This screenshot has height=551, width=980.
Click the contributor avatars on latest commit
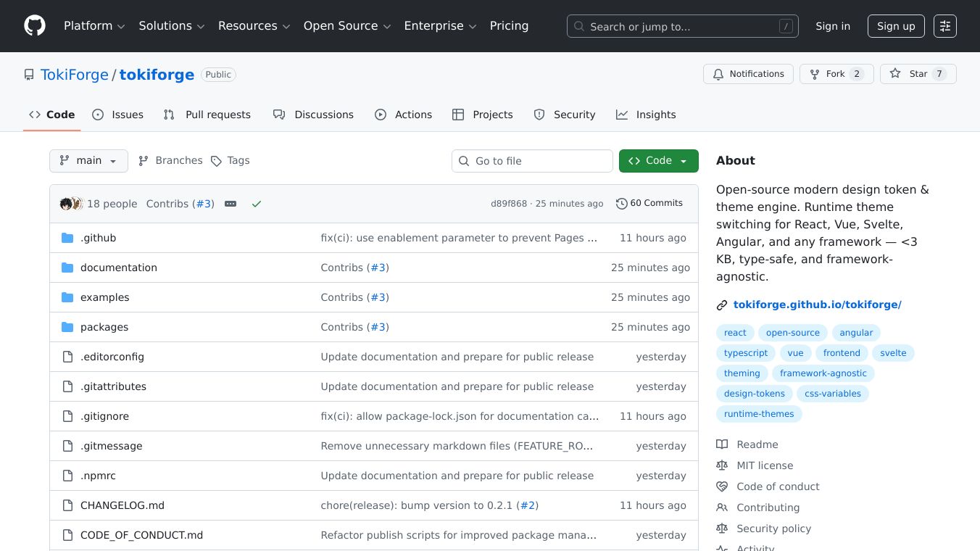click(71, 204)
